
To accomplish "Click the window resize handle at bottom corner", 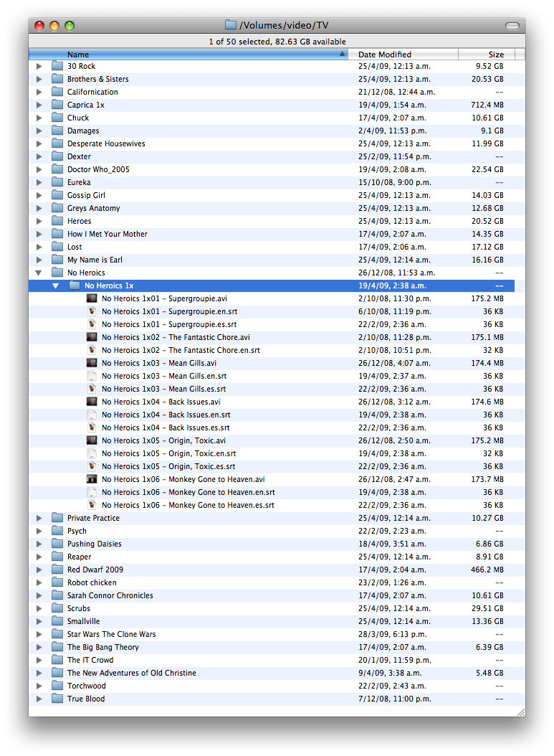I will click(520, 712).
